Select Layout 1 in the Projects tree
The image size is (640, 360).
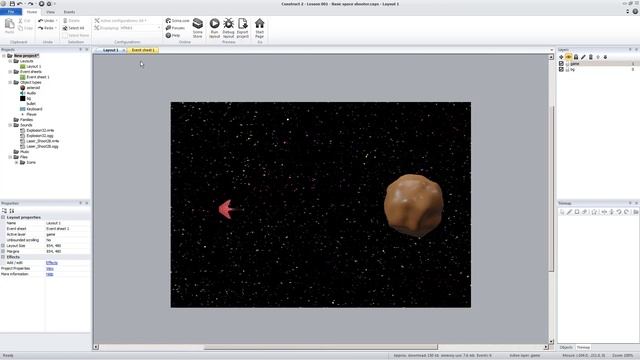point(34,66)
